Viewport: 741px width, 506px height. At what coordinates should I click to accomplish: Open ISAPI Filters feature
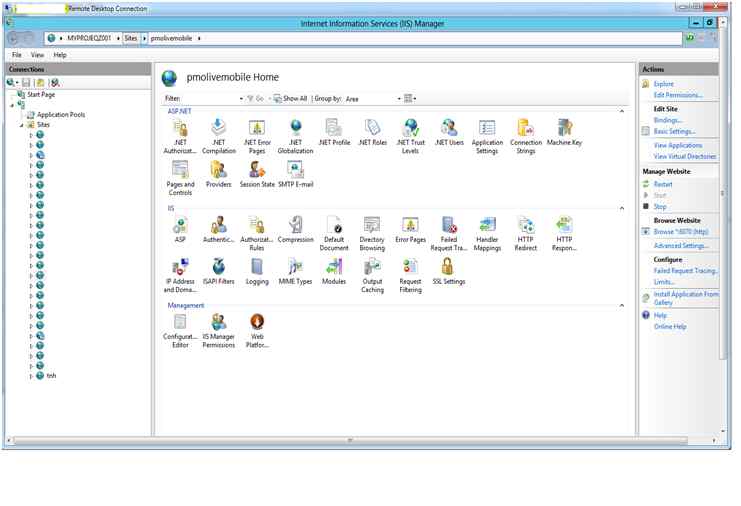point(218,272)
